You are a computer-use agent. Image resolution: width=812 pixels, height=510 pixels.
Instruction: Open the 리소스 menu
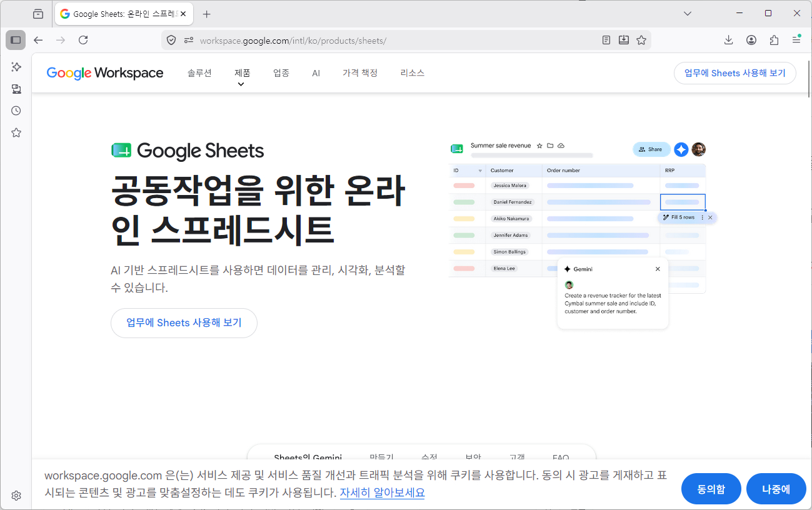tap(413, 73)
